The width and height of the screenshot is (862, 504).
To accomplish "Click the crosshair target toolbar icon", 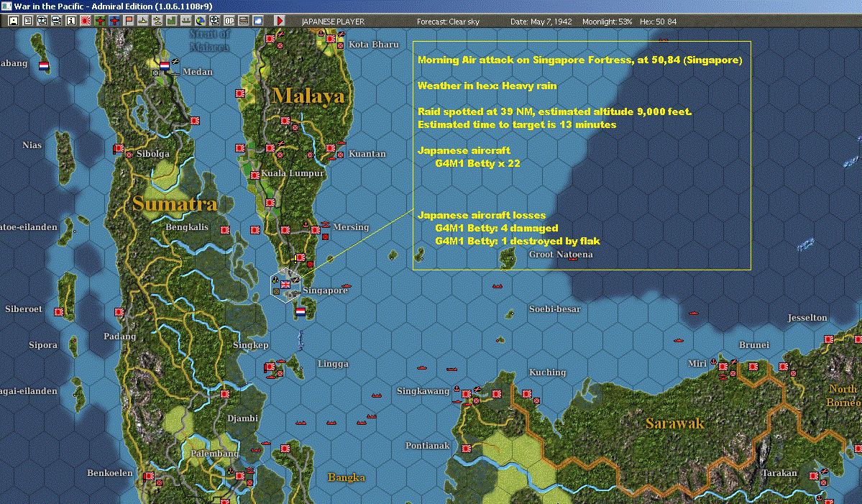I will [215, 21].
